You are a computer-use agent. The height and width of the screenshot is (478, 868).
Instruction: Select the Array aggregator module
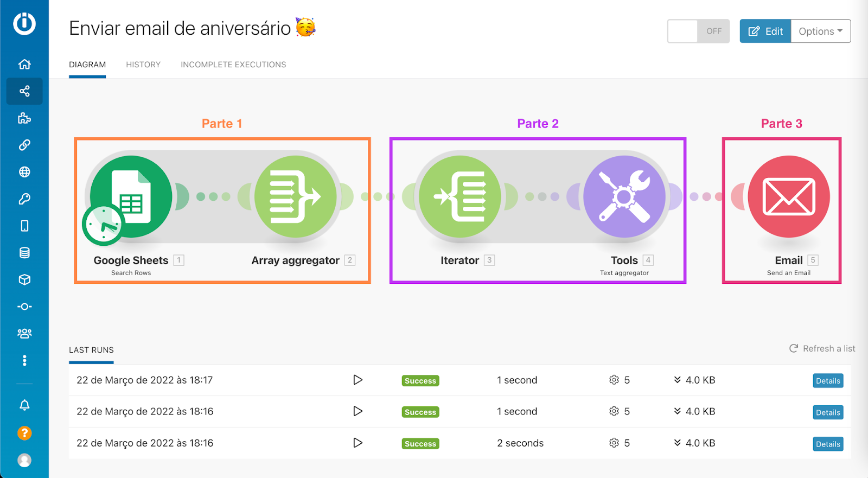pyautogui.click(x=296, y=196)
